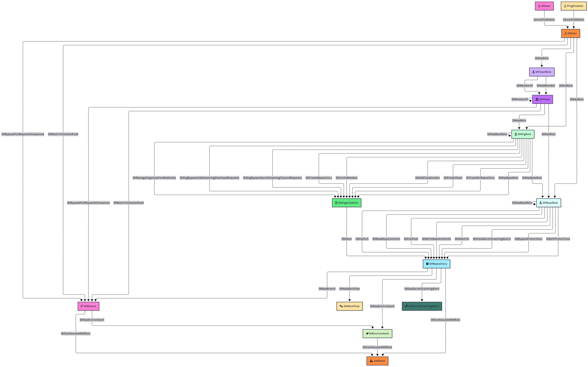This screenshot has width=588, height=367.
Task: Click the GHSecretScanningAlert key icon
Action: [x=406, y=306]
